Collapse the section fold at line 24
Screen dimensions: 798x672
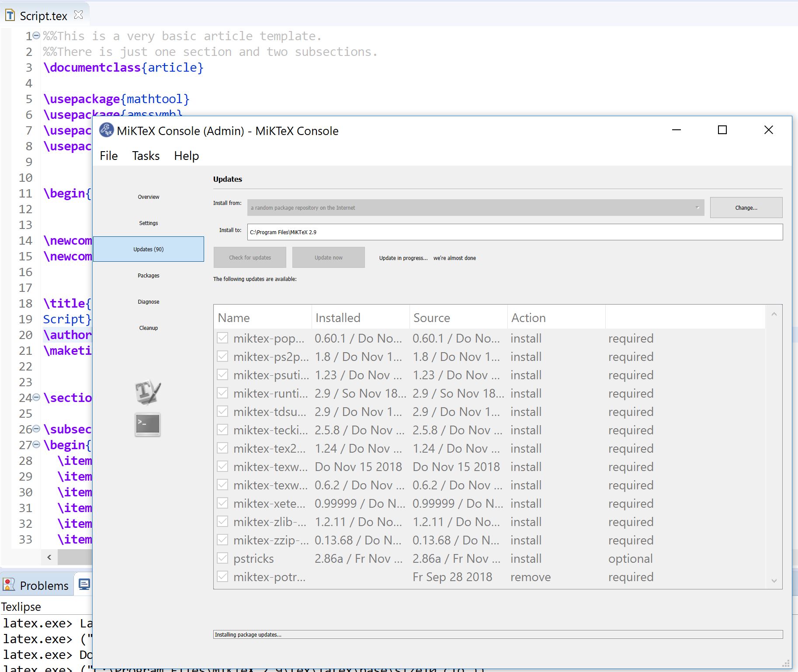point(35,397)
